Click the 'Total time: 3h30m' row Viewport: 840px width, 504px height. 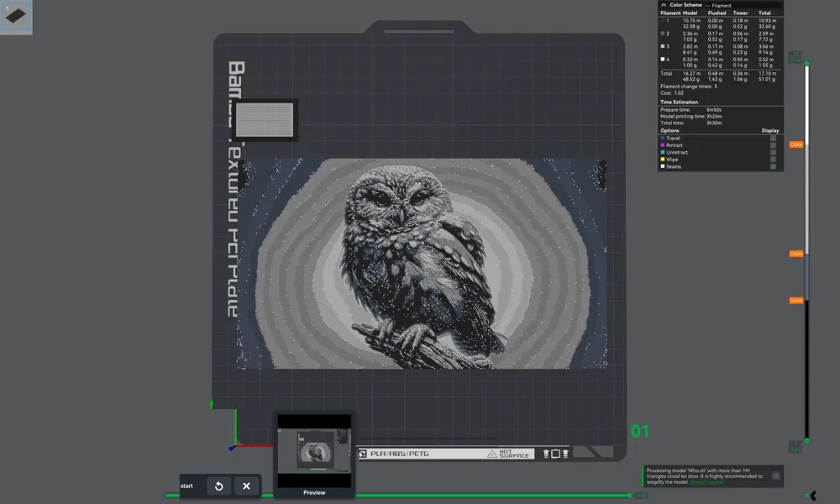click(691, 123)
